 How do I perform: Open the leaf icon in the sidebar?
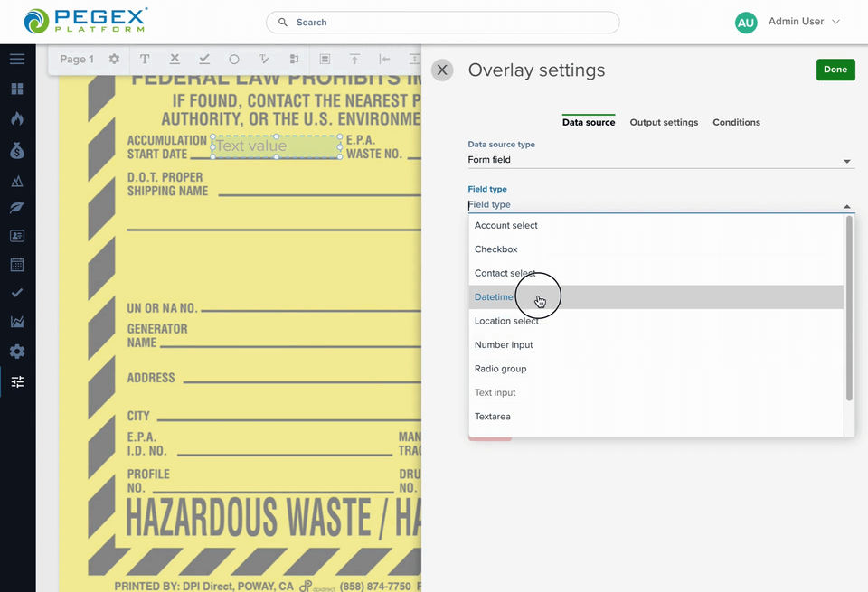coord(17,208)
